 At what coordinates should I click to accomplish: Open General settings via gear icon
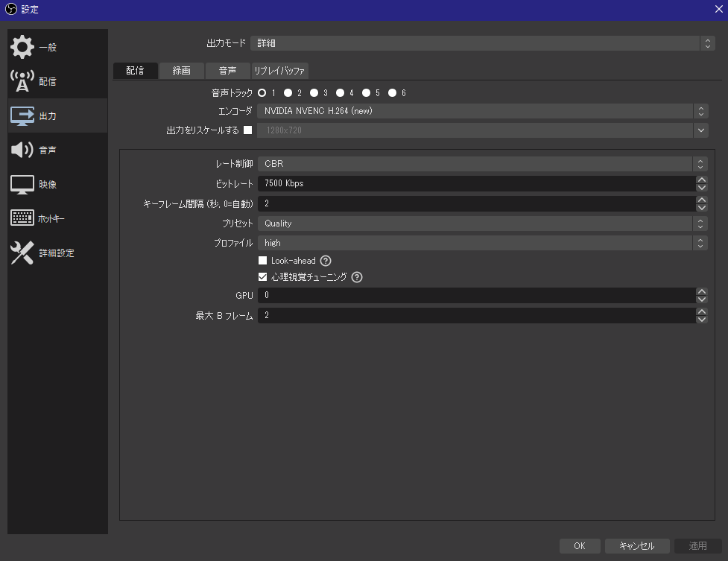(x=22, y=47)
